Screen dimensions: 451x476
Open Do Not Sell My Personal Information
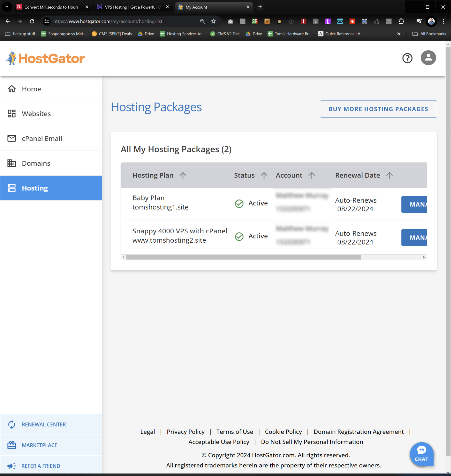(x=312, y=442)
